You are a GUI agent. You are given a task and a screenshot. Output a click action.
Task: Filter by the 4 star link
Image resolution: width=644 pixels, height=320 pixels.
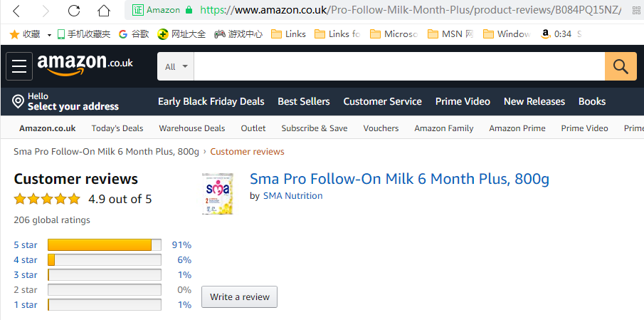[x=26, y=260]
